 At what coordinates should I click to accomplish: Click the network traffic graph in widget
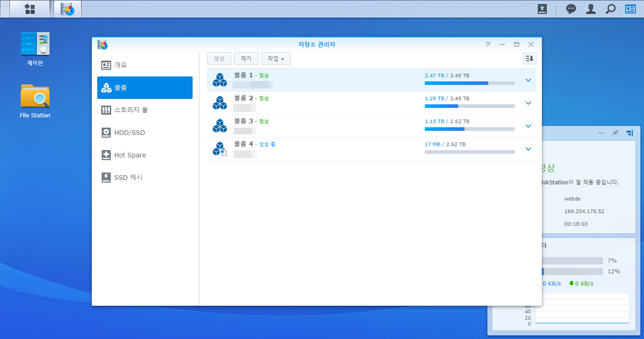tap(582, 308)
